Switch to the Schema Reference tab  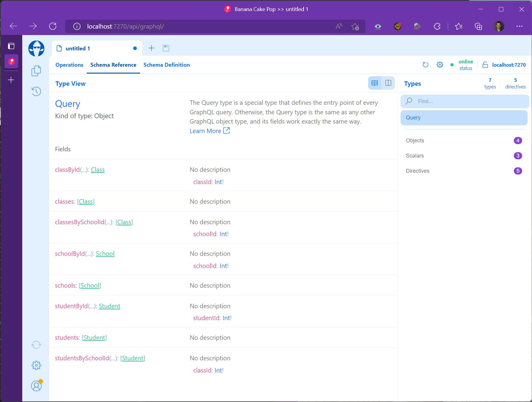click(113, 65)
